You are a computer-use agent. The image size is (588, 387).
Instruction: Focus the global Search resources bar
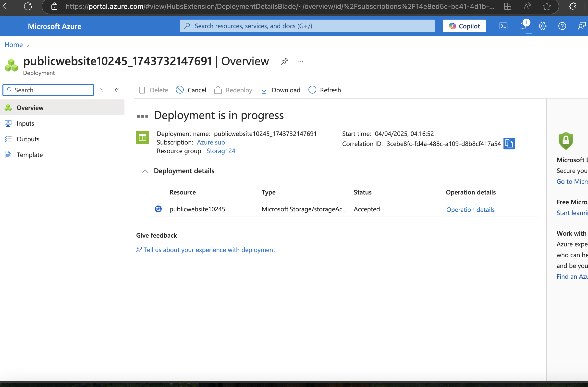pyautogui.click(x=307, y=26)
